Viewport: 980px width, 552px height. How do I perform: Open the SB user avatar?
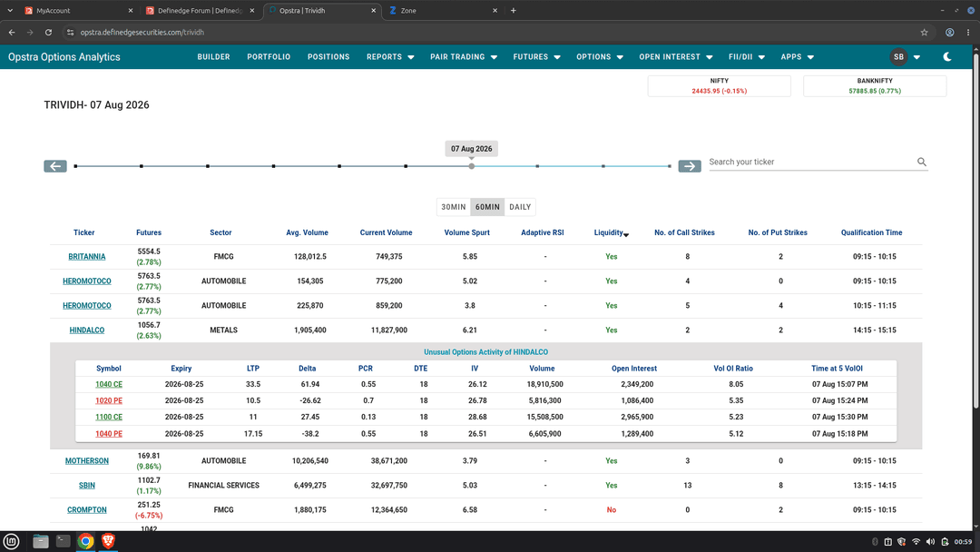click(898, 57)
